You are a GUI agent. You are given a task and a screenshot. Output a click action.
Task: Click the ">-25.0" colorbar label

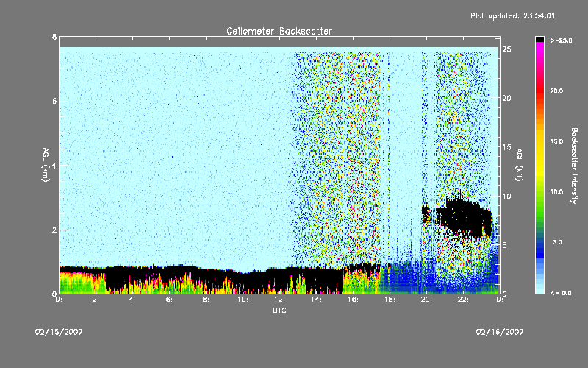561,40
